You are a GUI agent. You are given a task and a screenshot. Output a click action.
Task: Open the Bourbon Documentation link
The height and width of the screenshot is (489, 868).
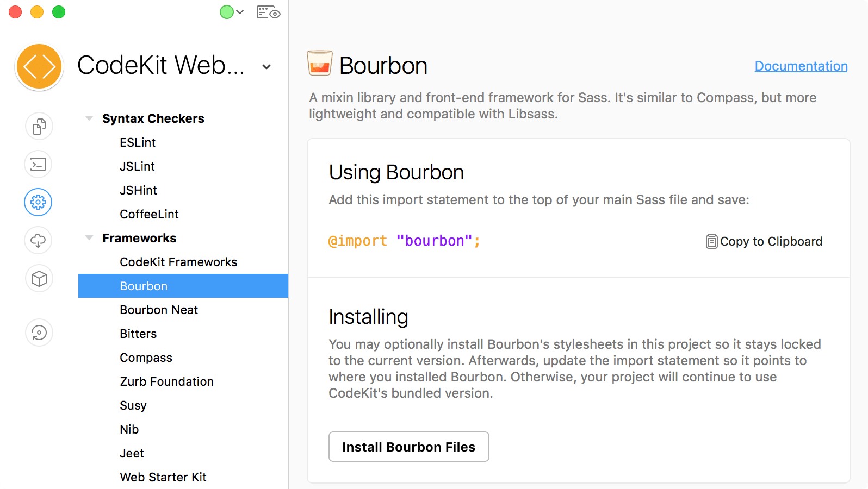[x=801, y=66]
